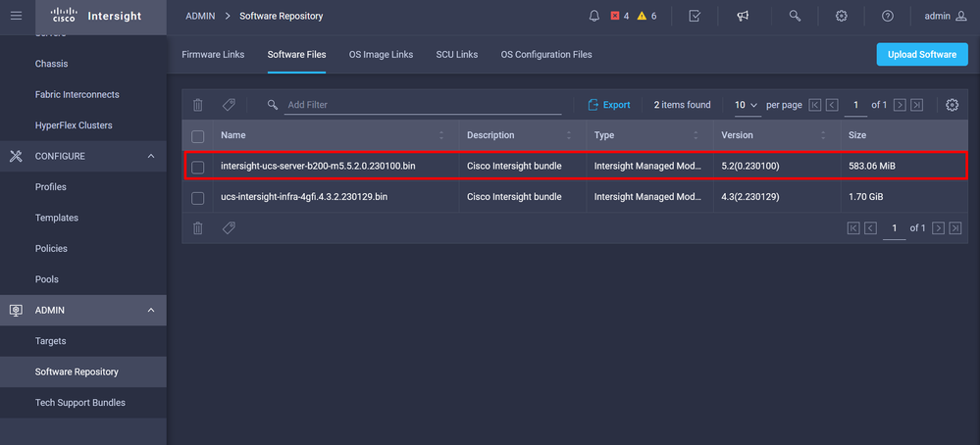Screen dimensions: 980x445
Task: Collapse the ADMIN section chevron
Action: [x=151, y=310]
